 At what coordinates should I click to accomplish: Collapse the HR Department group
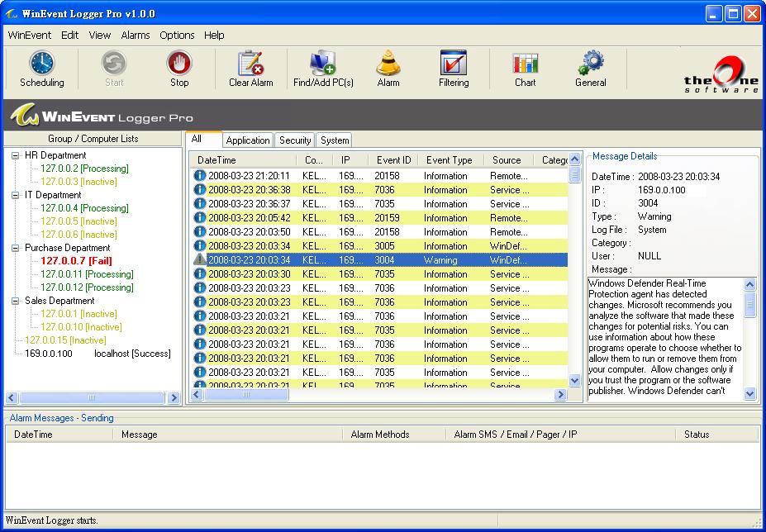pos(16,155)
